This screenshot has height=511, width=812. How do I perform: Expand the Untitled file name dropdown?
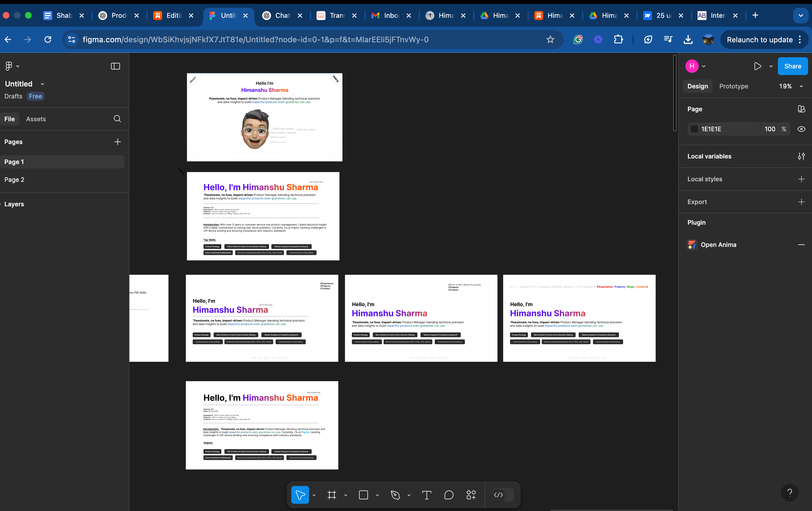pos(42,84)
